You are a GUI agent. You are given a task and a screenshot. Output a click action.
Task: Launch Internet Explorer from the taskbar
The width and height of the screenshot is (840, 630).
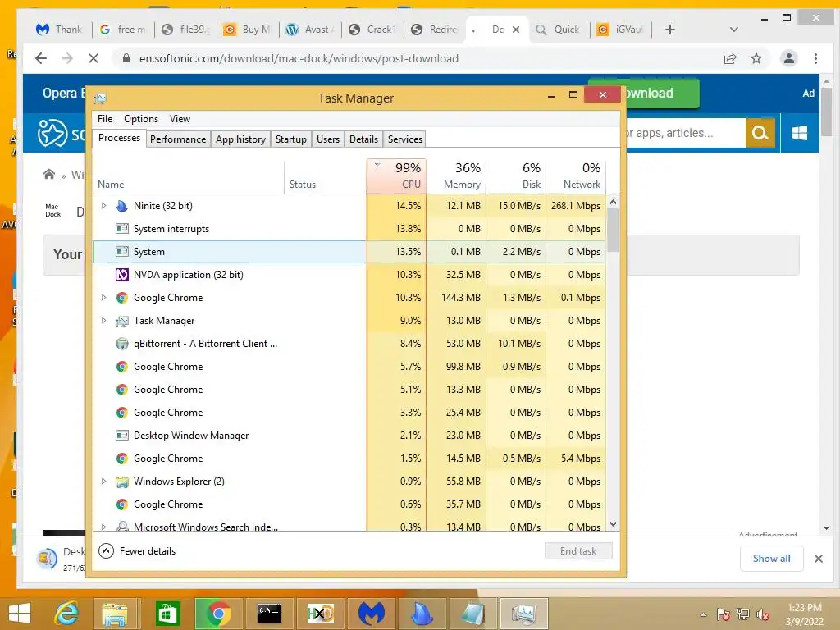(67, 614)
